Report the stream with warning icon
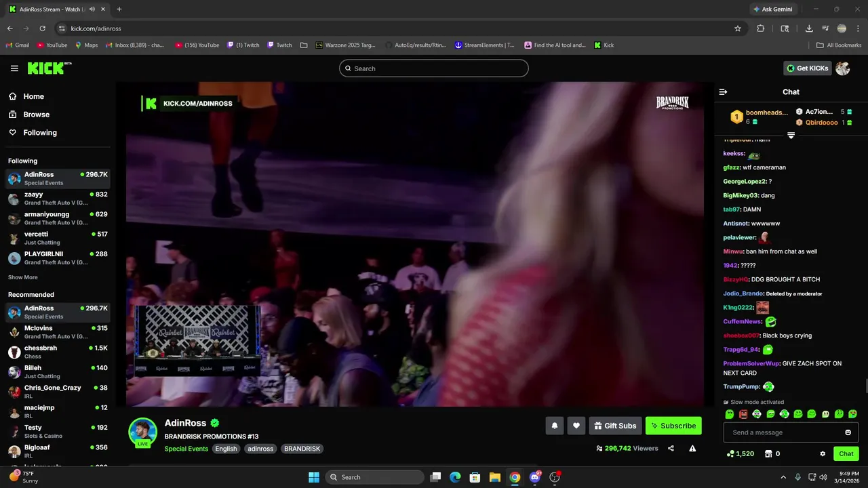Screen dimensions: 868x488 coord(692,448)
